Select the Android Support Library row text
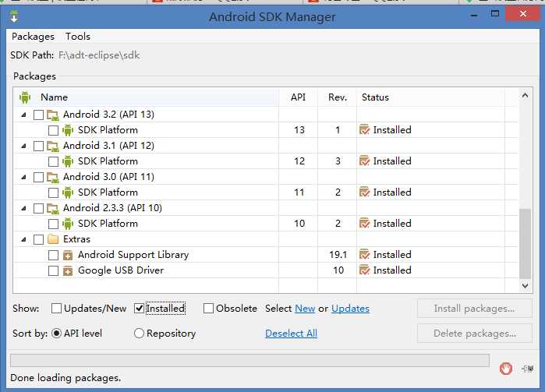The width and height of the screenshot is (545, 392). click(x=133, y=255)
